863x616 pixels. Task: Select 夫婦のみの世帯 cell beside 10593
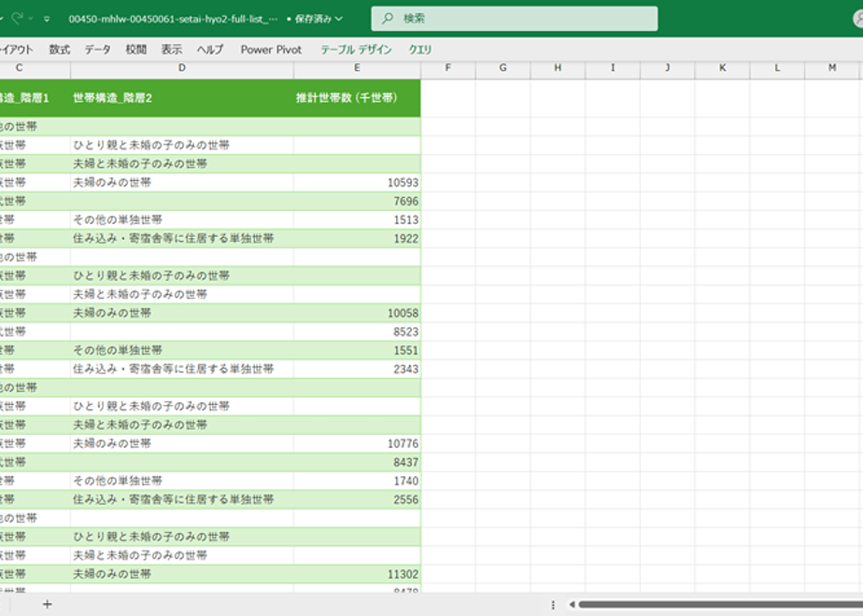(182, 183)
